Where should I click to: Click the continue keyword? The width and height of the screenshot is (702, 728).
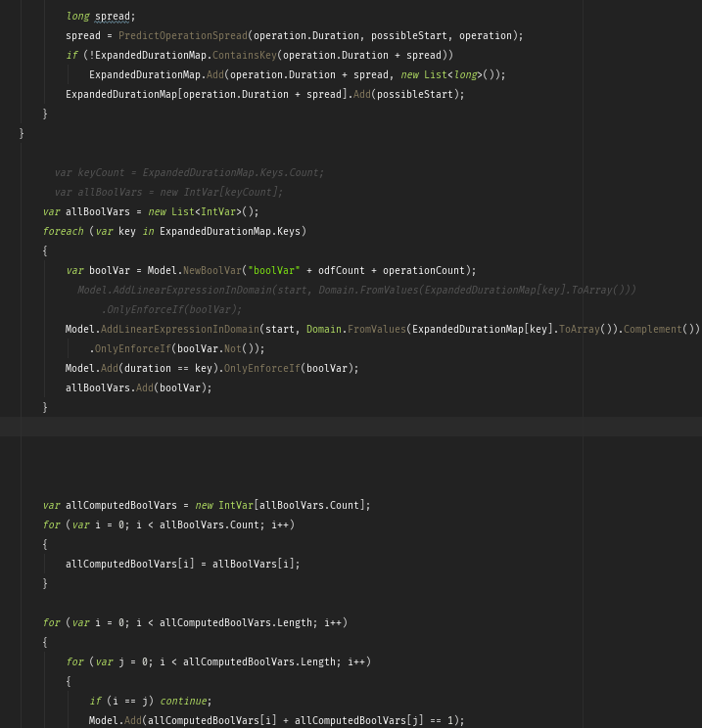(183, 701)
